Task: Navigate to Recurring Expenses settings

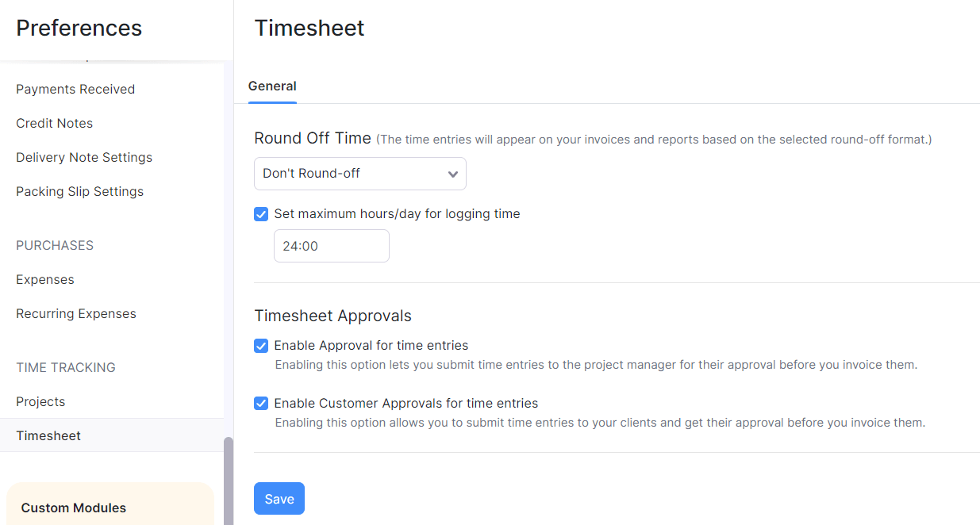Action: (75, 313)
